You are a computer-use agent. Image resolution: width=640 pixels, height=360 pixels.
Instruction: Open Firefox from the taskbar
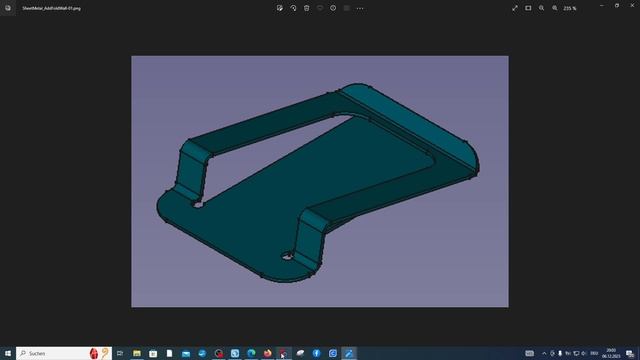(x=267, y=353)
